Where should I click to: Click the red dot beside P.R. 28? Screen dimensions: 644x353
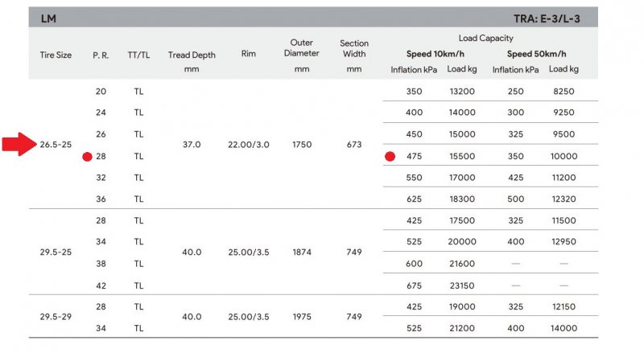pyautogui.click(x=87, y=156)
